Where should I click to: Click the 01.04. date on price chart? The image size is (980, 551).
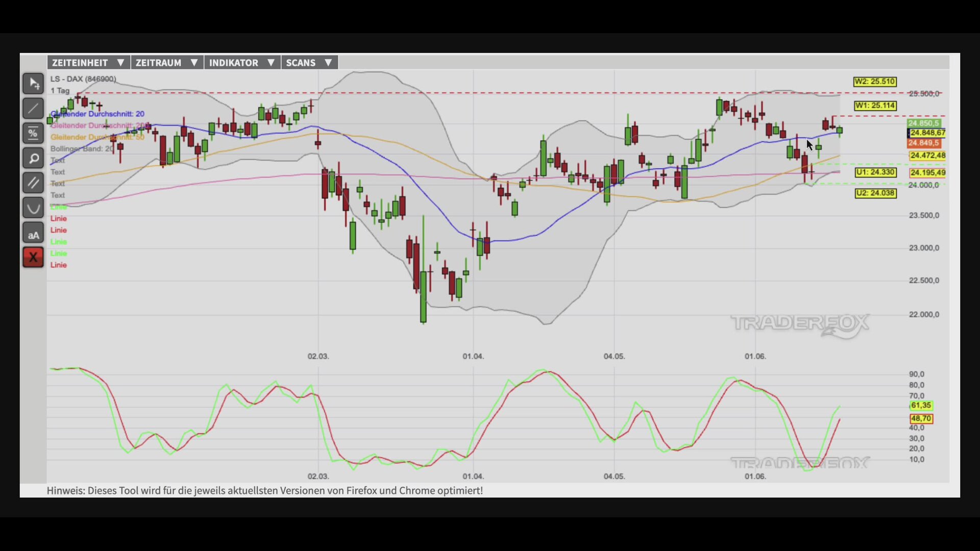(473, 356)
